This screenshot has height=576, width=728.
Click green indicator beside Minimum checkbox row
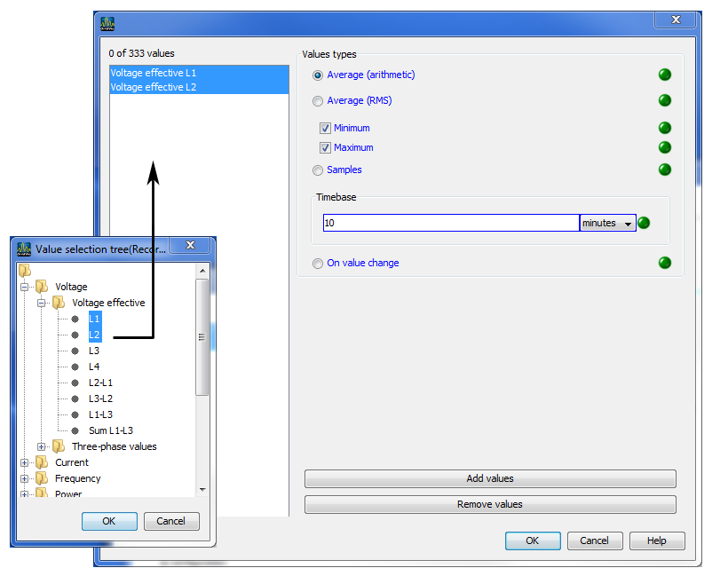pyautogui.click(x=664, y=129)
